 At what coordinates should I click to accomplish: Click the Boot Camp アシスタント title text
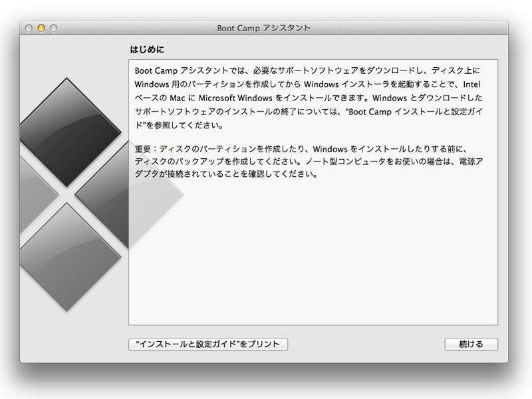[263, 28]
